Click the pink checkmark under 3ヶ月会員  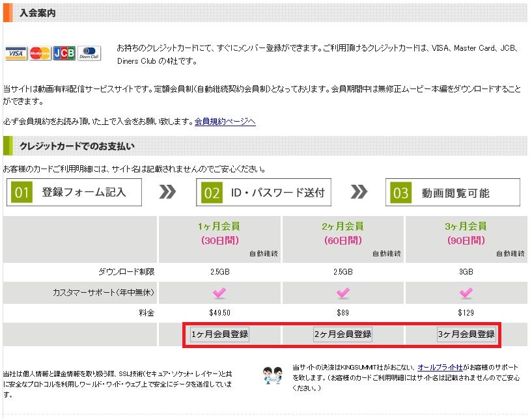466,293
